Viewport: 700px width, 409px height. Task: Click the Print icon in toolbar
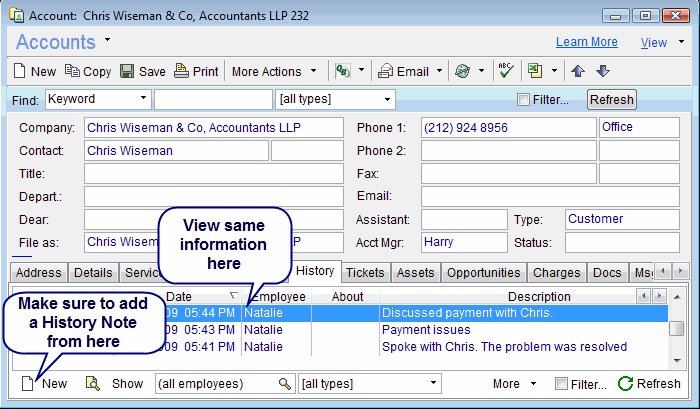click(181, 71)
